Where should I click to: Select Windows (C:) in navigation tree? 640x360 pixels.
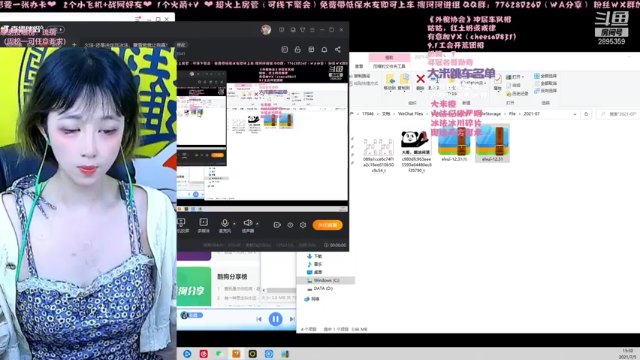326,280
